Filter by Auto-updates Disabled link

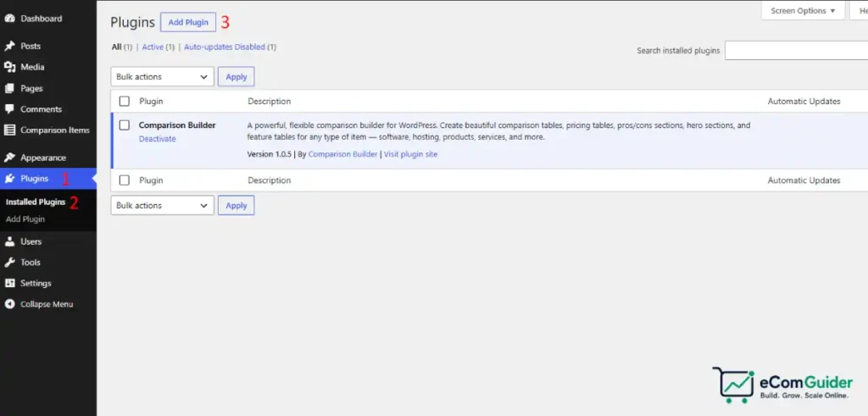pos(225,47)
